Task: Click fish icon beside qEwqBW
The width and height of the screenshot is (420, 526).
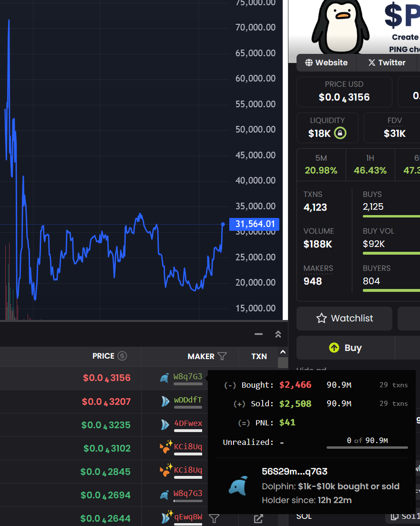Action: point(166,517)
